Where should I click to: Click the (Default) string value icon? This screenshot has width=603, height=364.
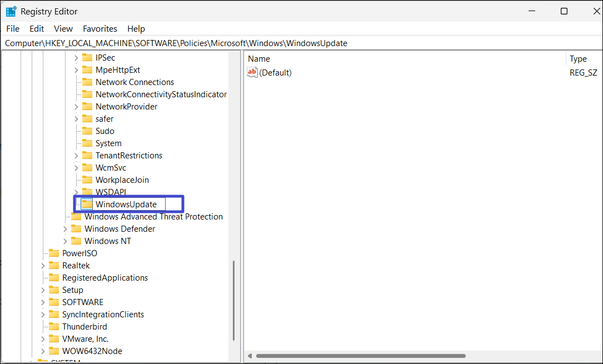point(252,72)
